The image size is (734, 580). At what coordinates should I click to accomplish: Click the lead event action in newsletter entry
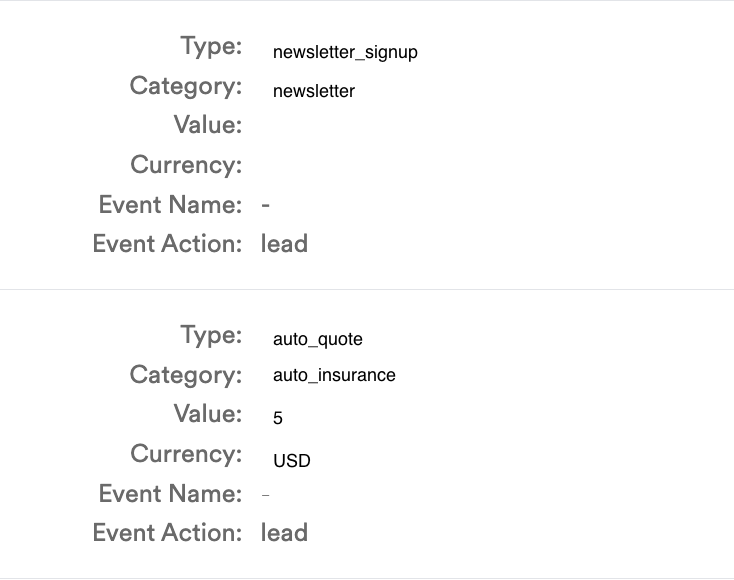tap(284, 244)
